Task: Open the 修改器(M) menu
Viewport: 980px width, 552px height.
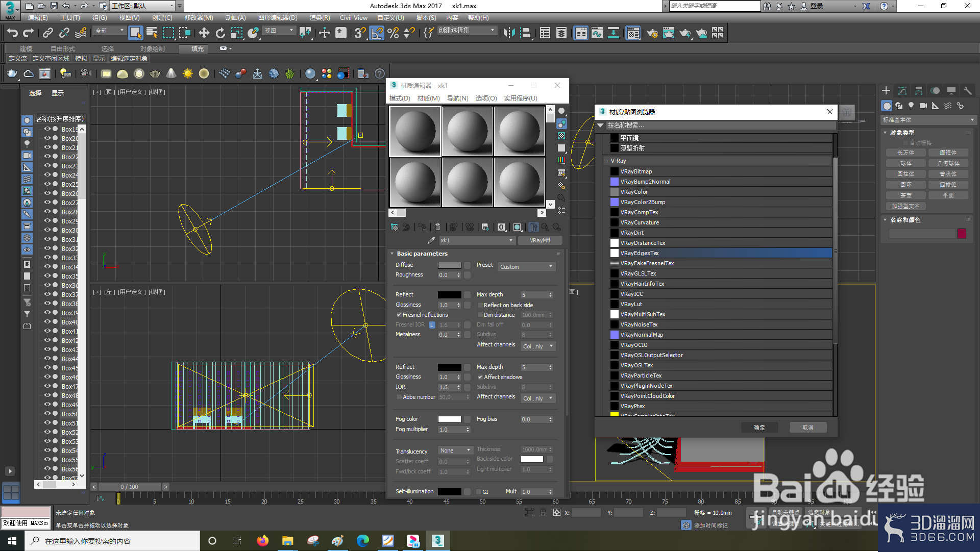Action: tap(199, 18)
